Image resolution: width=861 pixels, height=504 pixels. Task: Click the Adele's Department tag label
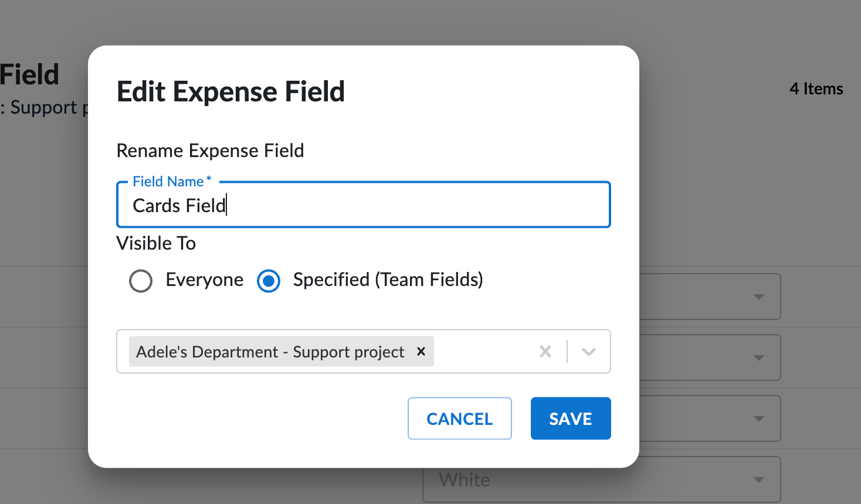[270, 352]
